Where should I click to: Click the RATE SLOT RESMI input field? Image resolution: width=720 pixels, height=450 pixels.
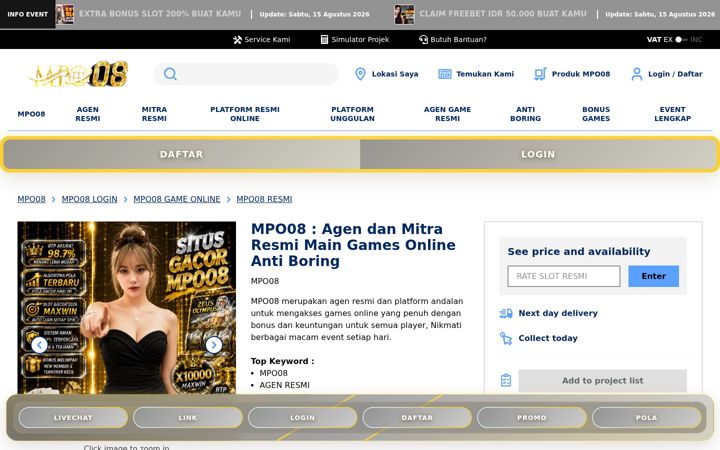(x=564, y=276)
